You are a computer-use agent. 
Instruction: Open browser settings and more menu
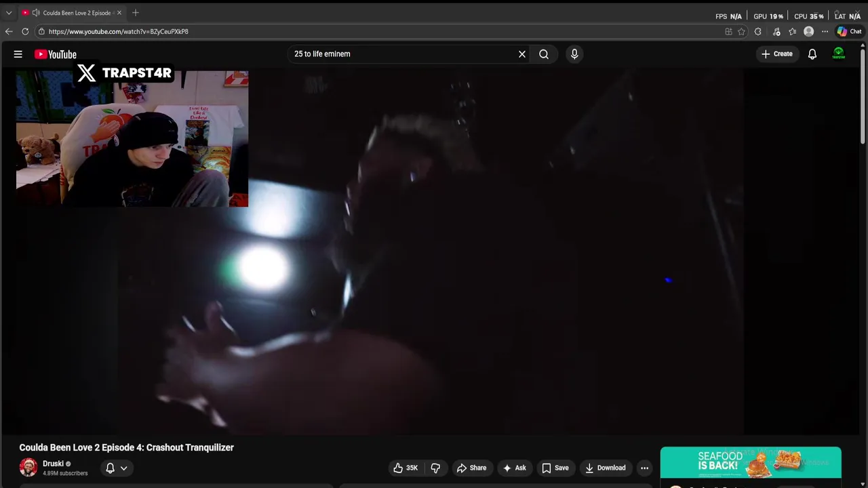[x=825, y=31]
